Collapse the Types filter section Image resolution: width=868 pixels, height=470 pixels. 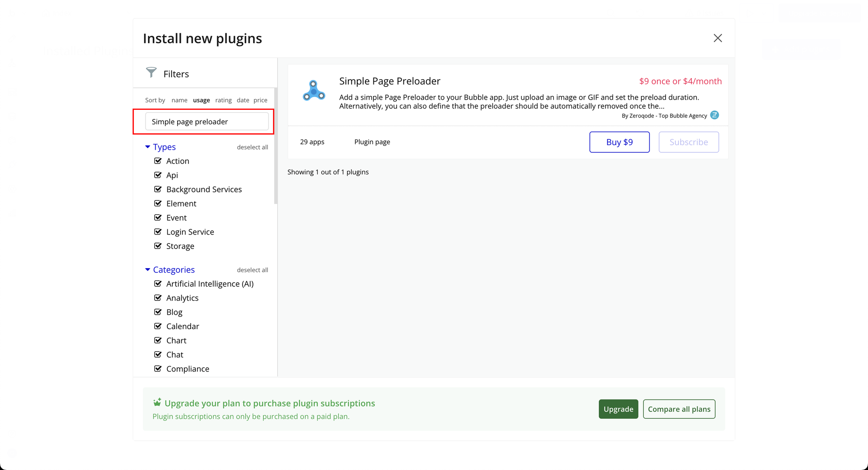coord(147,147)
